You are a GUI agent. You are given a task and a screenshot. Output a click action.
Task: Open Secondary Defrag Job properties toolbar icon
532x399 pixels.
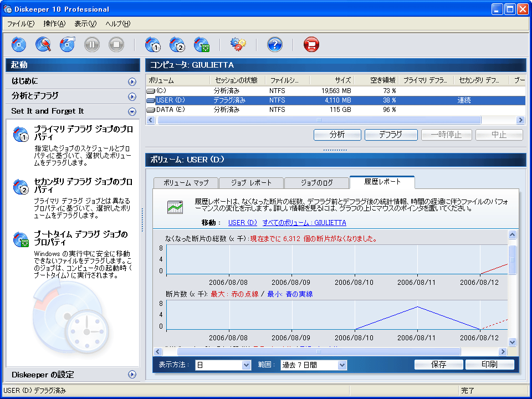click(177, 44)
